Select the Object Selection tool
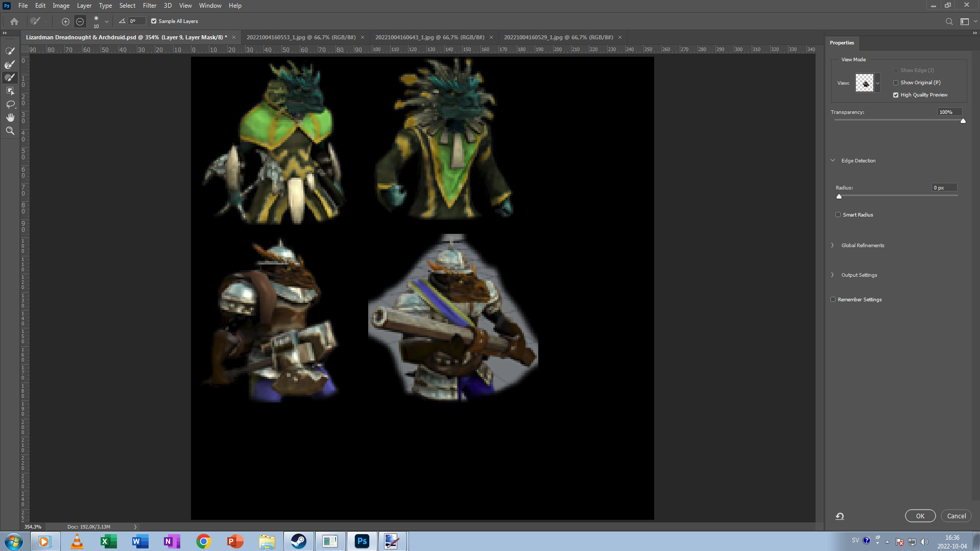Screen dimensions: 980x551 (10, 91)
